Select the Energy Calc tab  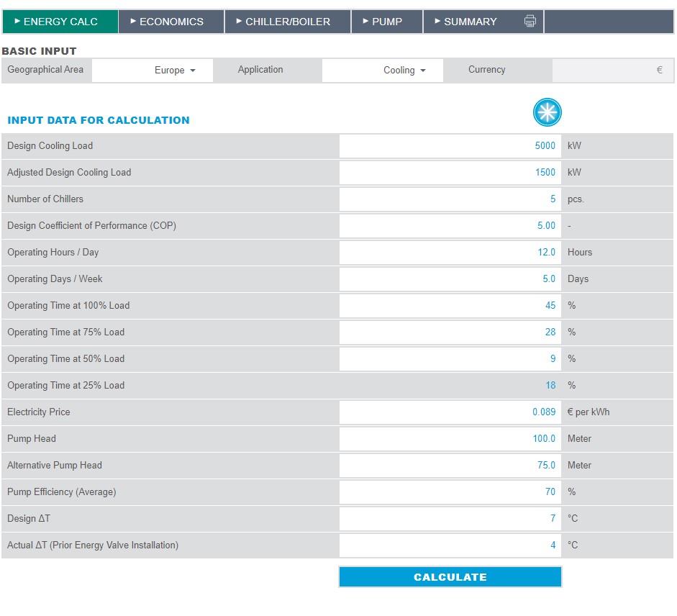[x=60, y=22]
